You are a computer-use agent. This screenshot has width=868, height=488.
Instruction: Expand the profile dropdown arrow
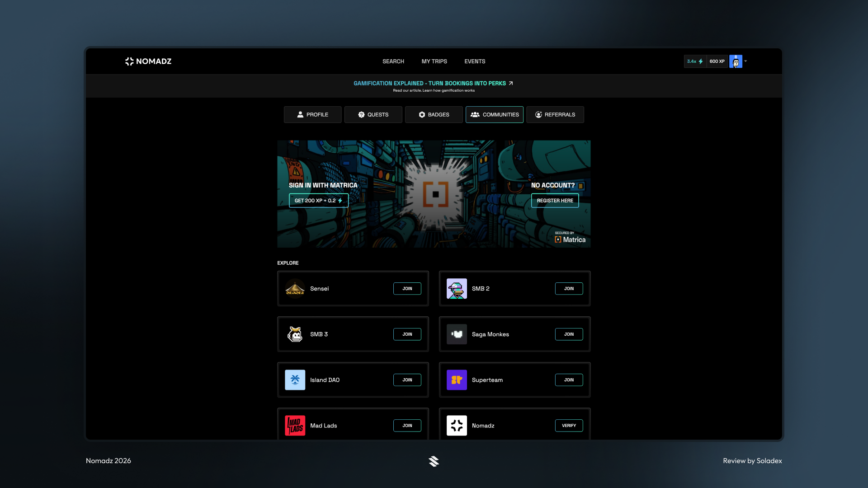745,61
